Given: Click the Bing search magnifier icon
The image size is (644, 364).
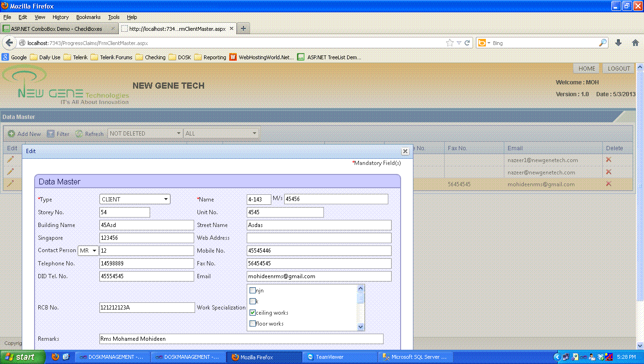Looking at the screenshot, I should [x=603, y=43].
